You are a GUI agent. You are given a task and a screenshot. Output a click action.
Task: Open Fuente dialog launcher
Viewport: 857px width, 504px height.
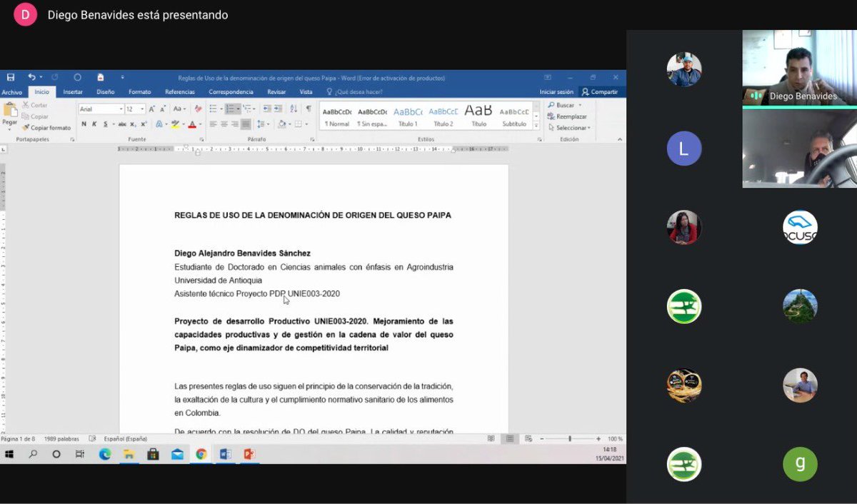pyautogui.click(x=201, y=139)
